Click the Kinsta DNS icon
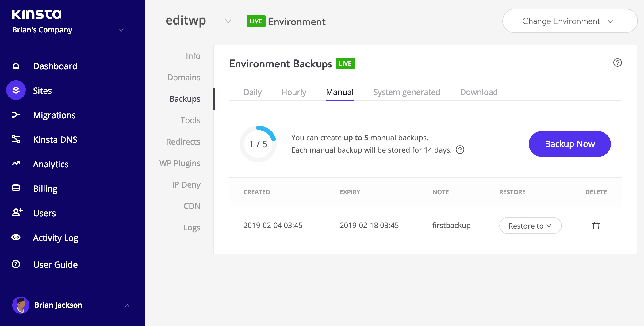 coord(16,139)
